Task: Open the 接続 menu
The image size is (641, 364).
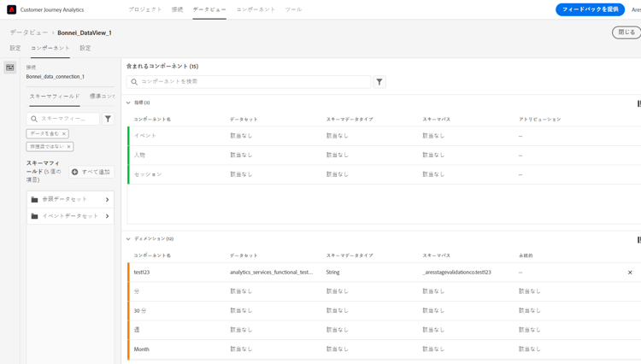Action: [x=178, y=9]
